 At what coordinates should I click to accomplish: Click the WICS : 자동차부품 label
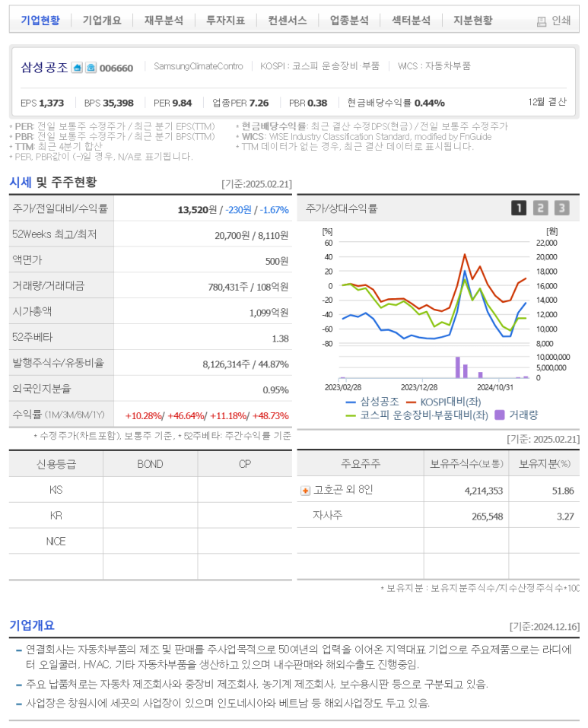pyautogui.click(x=434, y=66)
